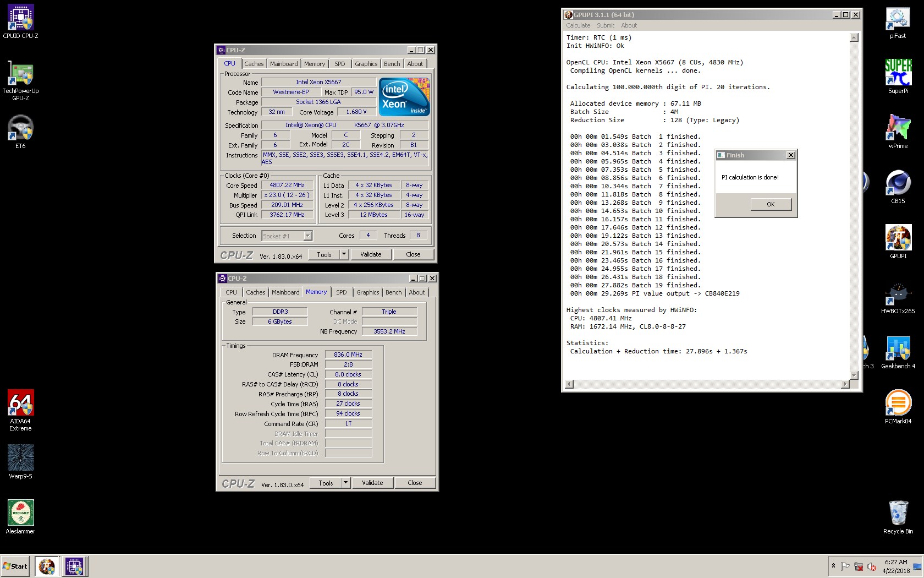Open Graphics tab in top CPU-Z window
This screenshot has width=924, height=578.
point(366,64)
